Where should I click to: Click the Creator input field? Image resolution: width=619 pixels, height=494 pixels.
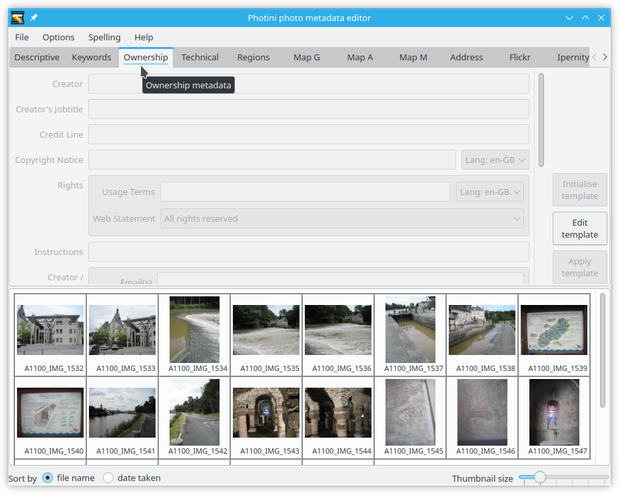click(x=309, y=84)
